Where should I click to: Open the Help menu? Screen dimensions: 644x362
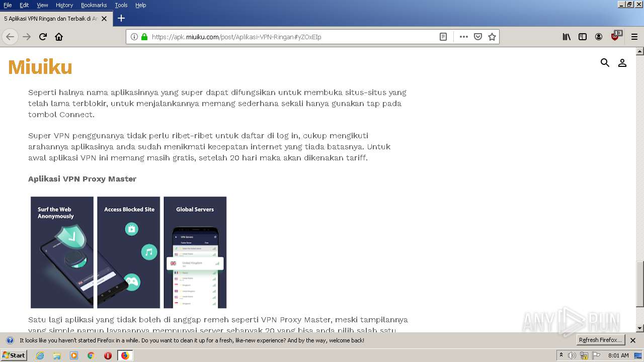point(141,5)
